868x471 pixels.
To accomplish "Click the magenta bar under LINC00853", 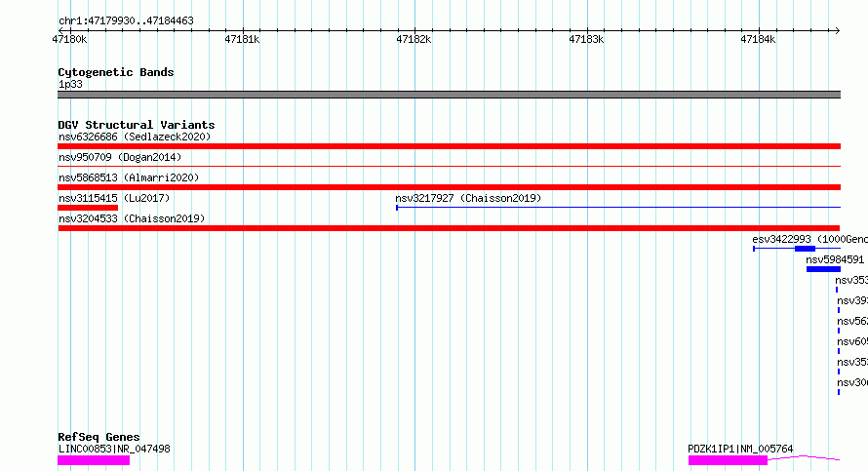I will [94, 460].
